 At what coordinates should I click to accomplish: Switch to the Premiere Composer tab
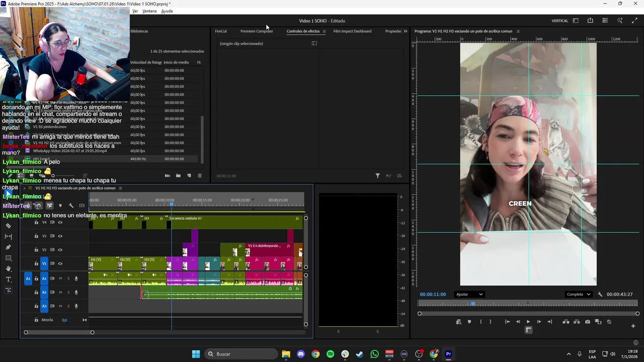[257, 31]
